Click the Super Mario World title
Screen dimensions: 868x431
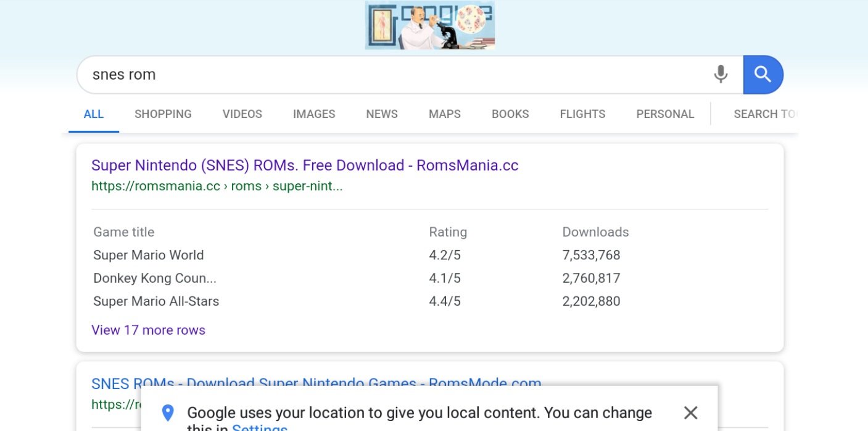148,255
